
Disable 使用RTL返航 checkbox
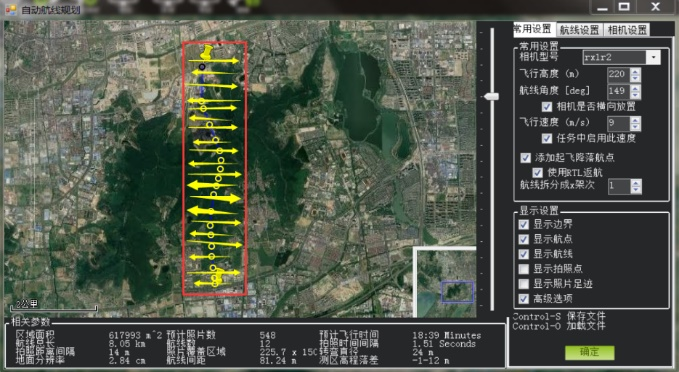[537, 173]
